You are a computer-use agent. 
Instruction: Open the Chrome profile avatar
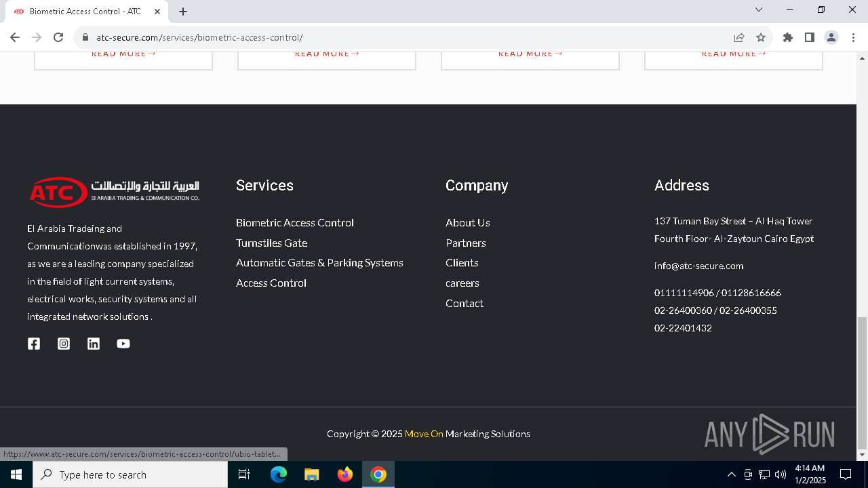pos(831,37)
